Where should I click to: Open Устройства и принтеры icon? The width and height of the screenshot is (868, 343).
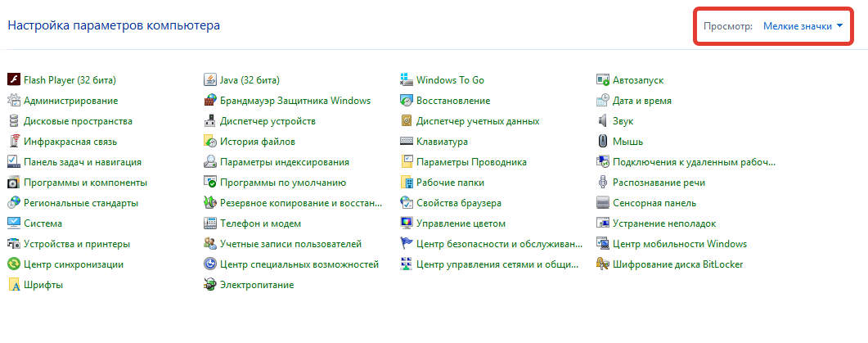(x=14, y=244)
